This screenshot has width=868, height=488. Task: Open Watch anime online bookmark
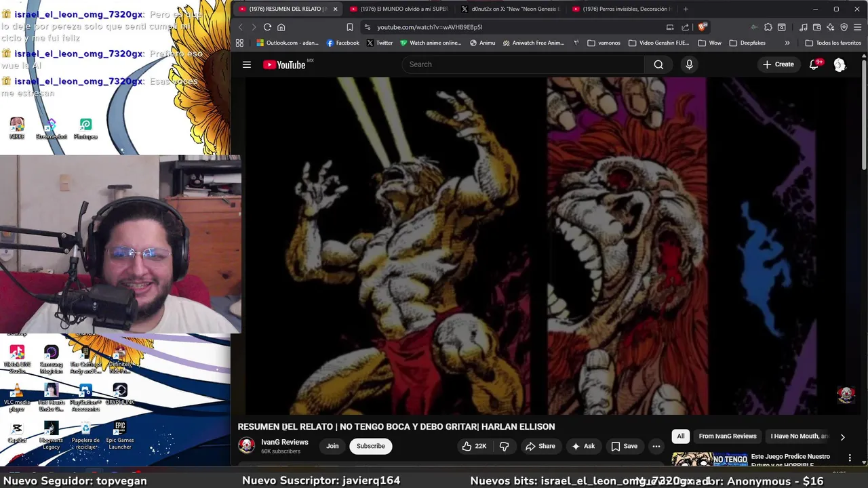pyautogui.click(x=431, y=43)
